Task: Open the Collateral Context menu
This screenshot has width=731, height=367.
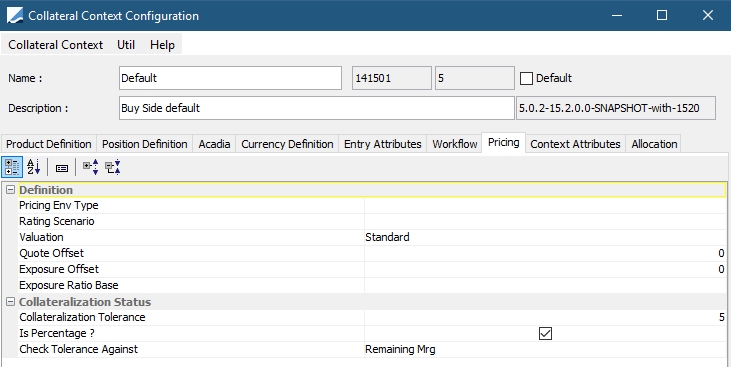Action: click(55, 45)
